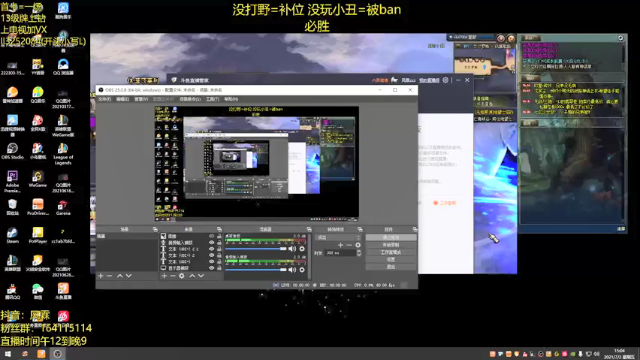Open the 编辑(E) menu in OBS
Screen dimensions: 640x360
tap(122, 99)
